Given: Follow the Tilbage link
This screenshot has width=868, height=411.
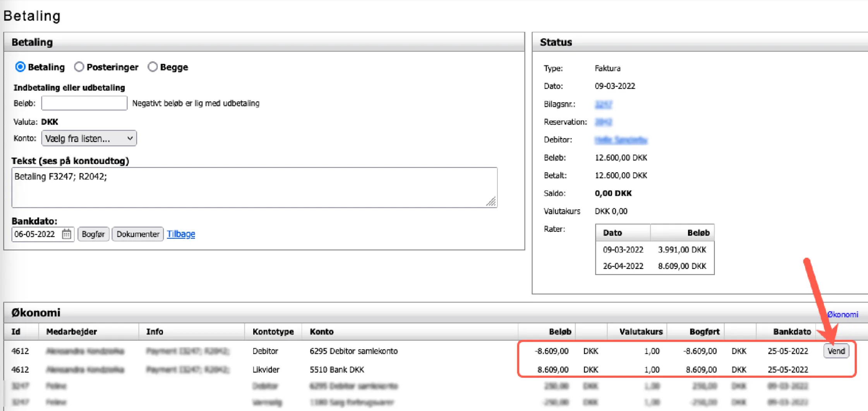Looking at the screenshot, I should coord(181,234).
